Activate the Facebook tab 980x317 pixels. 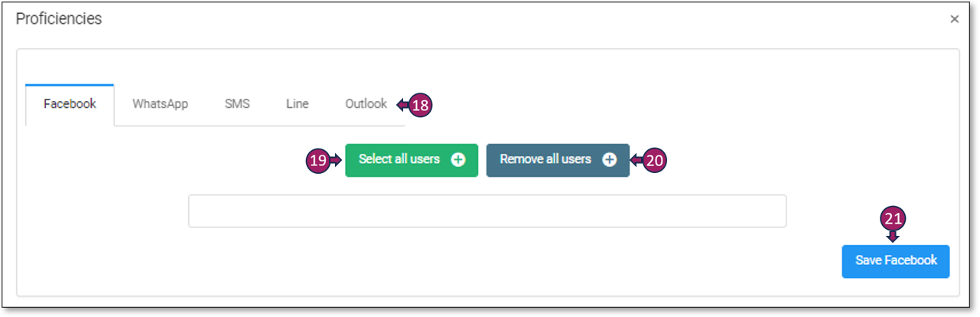point(70,104)
